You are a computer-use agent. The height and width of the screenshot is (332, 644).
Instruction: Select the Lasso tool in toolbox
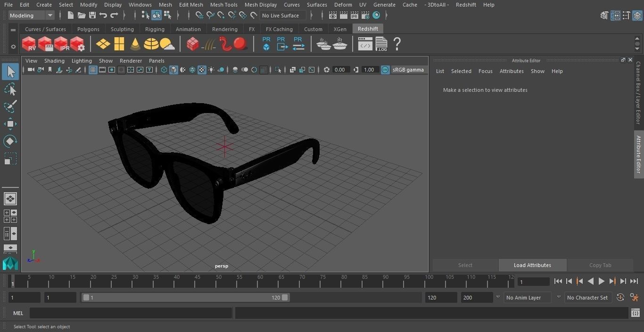(x=10, y=89)
